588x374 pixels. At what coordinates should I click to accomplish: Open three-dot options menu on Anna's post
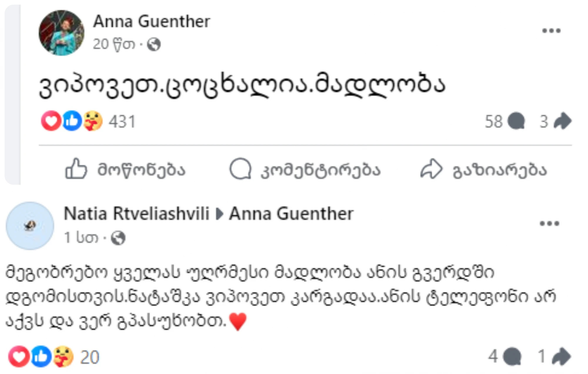[551, 31]
